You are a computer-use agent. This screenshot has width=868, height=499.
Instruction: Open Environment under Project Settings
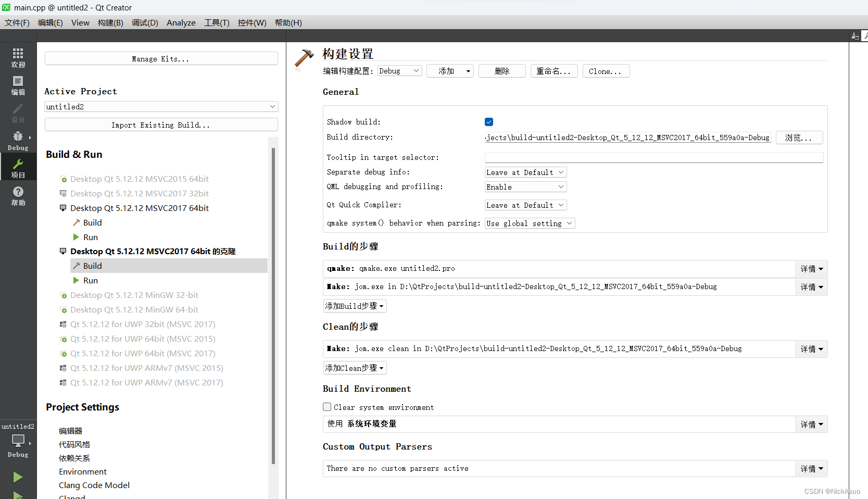pyautogui.click(x=83, y=471)
